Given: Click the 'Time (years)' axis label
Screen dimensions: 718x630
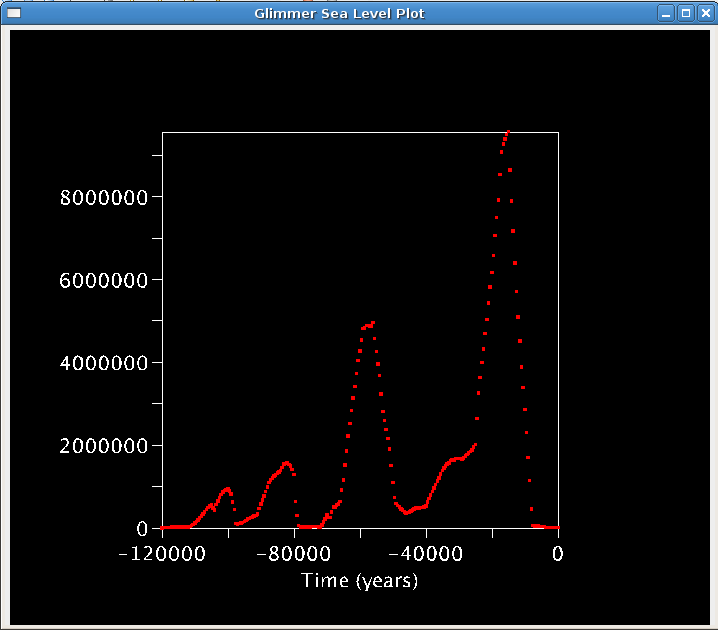Looking at the screenshot, I should click(360, 580).
